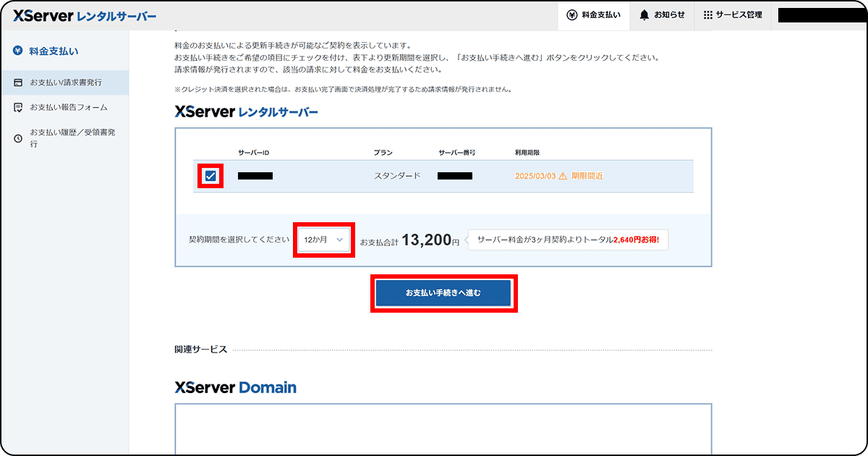Open the お知らせ notifications tab

click(662, 14)
